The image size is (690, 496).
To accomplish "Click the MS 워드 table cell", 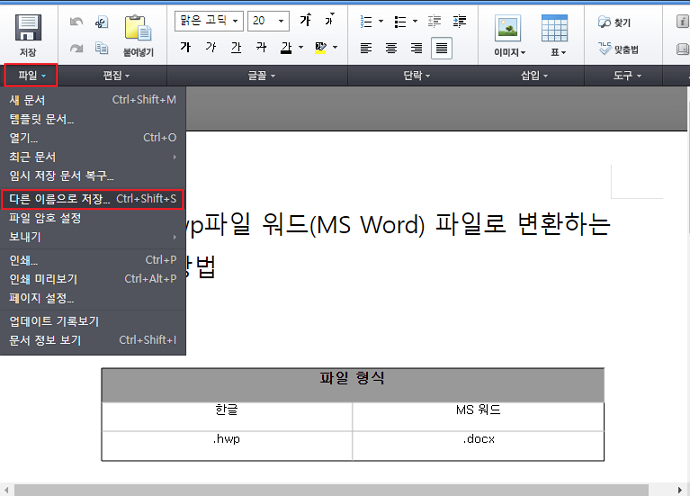I will [x=478, y=416].
